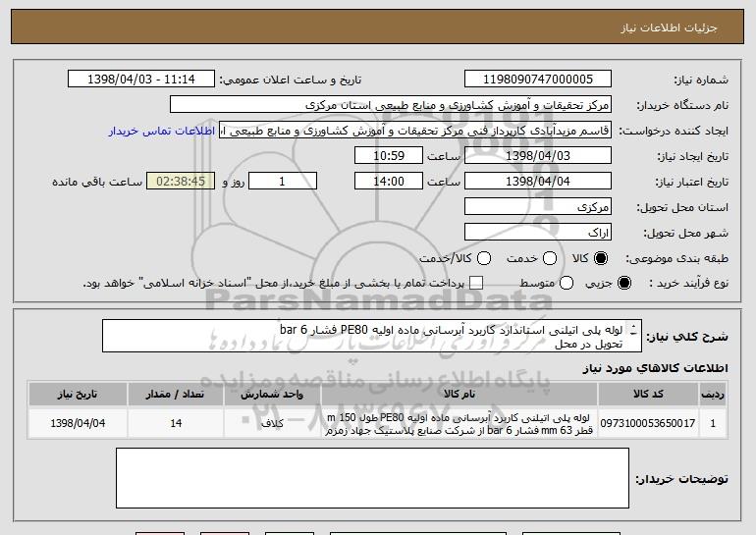
Task: Click the ساعت باقی مانده label
Action: click(x=97, y=182)
